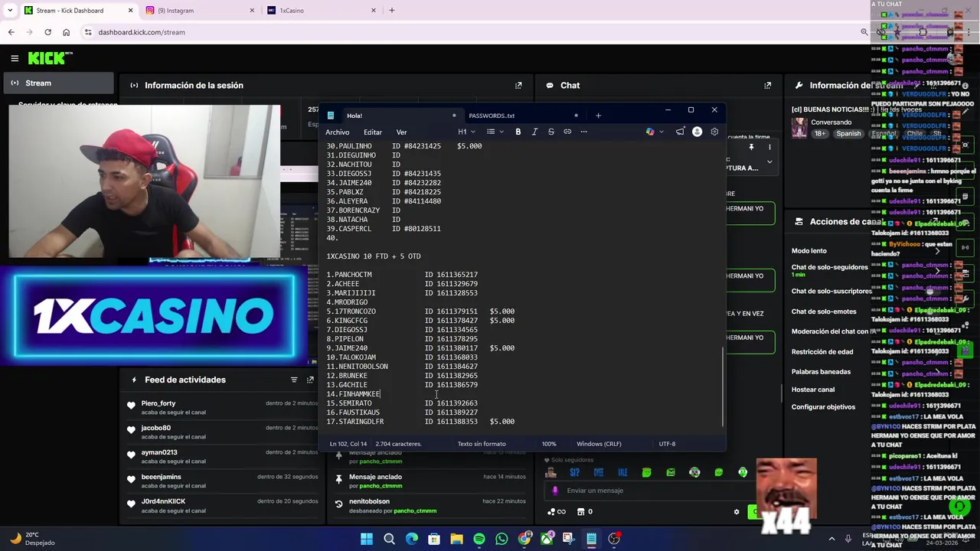Click Piero_forty in activity feed

[158, 403]
